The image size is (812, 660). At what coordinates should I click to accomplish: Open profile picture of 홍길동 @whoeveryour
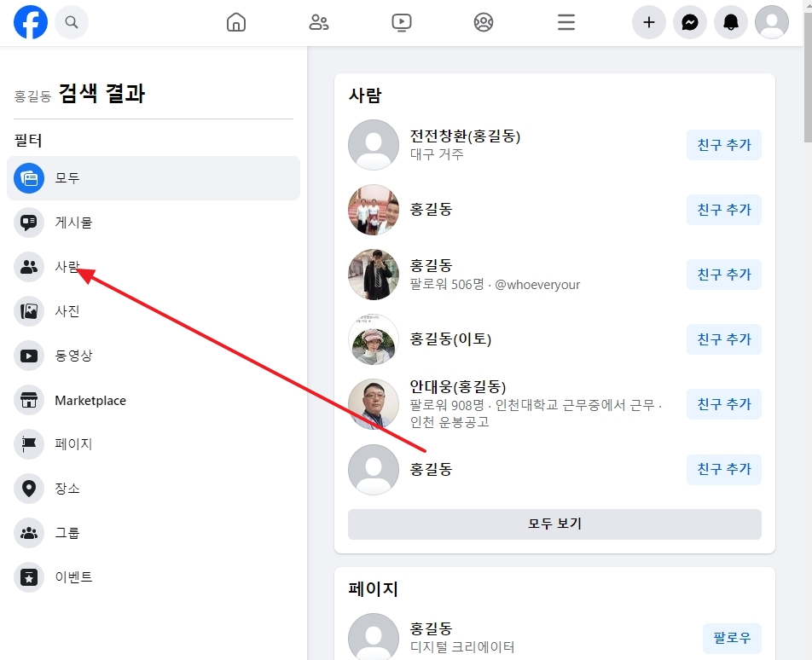pyautogui.click(x=374, y=275)
